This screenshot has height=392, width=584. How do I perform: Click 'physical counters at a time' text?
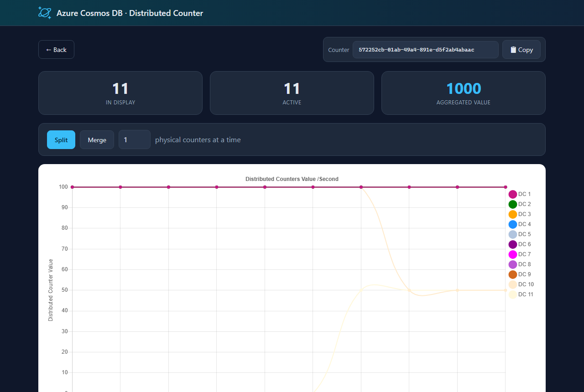[x=198, y=139]
